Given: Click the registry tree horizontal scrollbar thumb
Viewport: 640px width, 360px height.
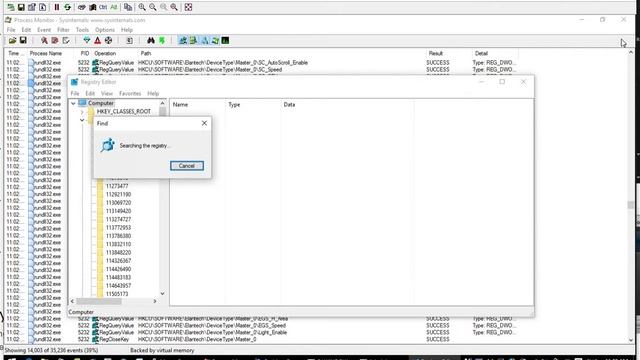Looking at the screenshot, I should pyautogui.click(x=99, y=301).
